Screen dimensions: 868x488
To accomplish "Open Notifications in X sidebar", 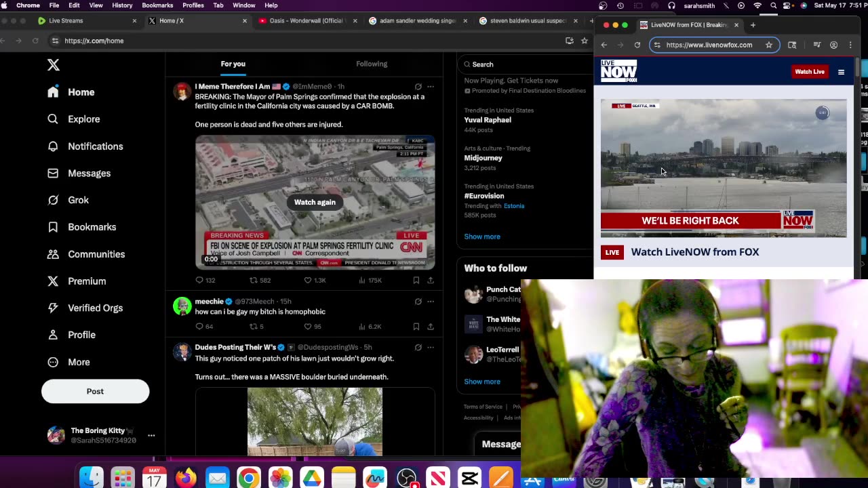I will [x=85, y=146].
